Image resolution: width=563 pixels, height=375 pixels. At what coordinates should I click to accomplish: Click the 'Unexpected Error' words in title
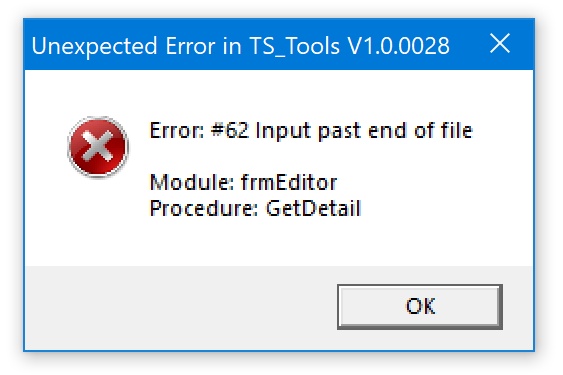tap(122, 46)
